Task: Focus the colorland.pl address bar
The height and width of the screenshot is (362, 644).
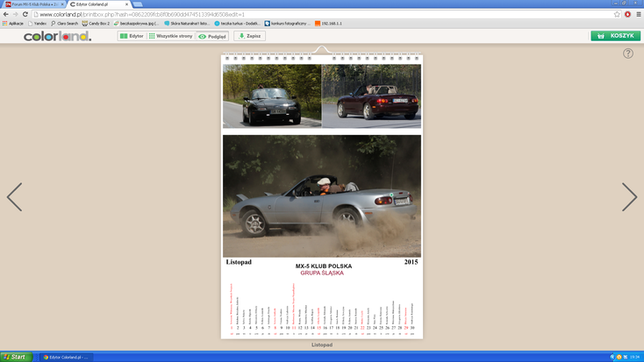Action: click(325, 14)
